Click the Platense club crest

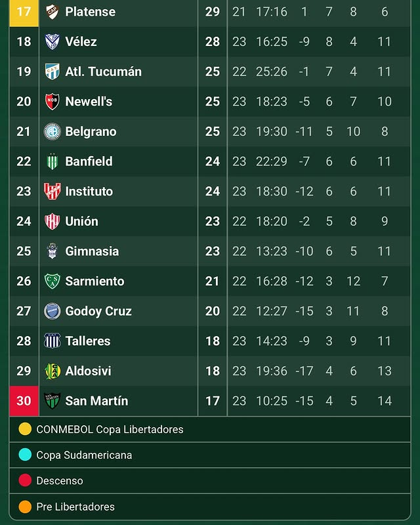click(x=52, y=12)
